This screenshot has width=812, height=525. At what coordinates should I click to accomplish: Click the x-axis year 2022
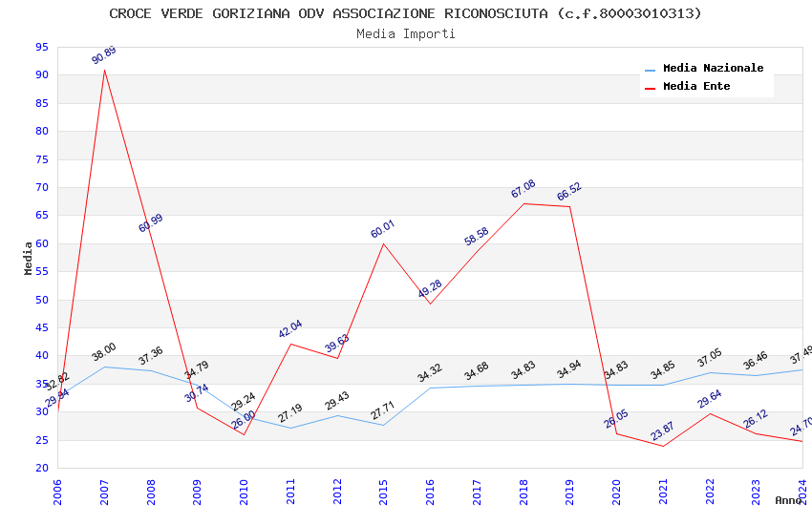[710, 492]
